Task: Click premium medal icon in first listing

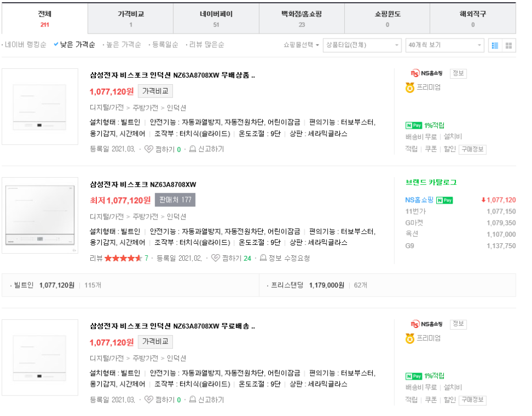Action: 410,87
